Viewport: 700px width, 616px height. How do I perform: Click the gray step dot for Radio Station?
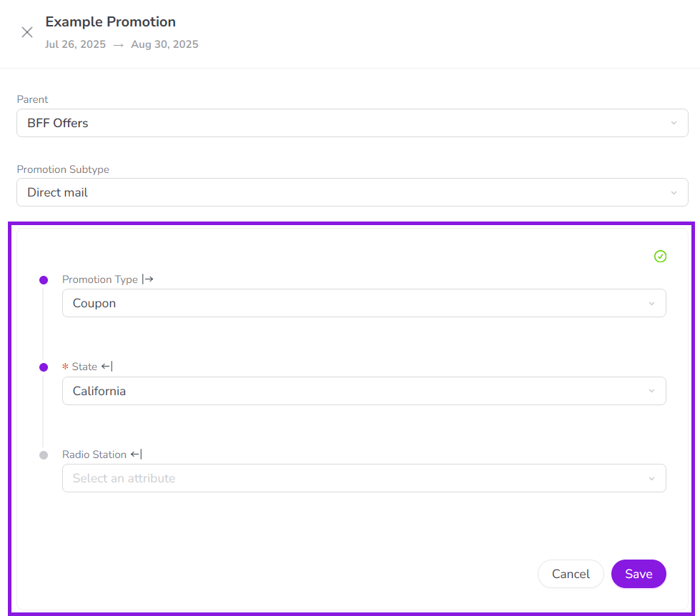click(x=44, y=455)
